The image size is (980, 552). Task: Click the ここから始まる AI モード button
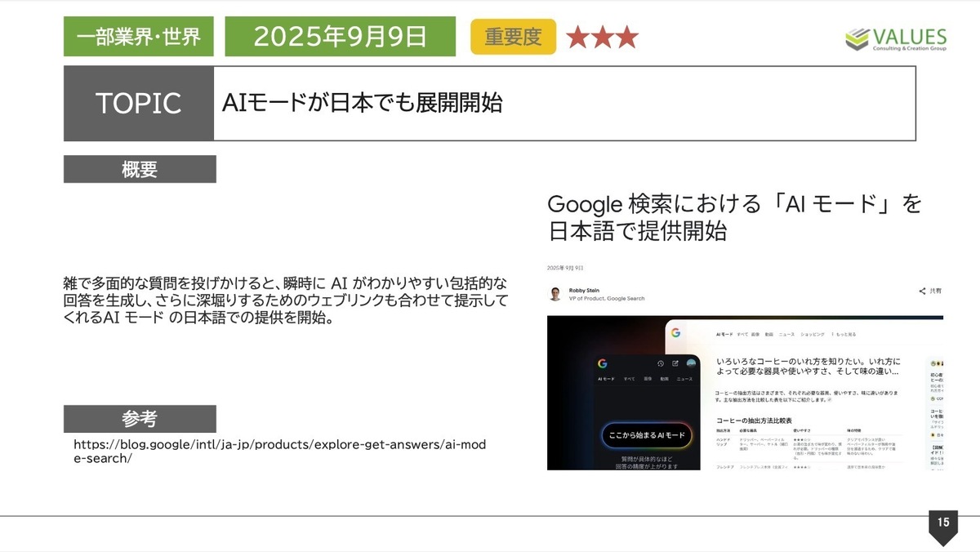point(646,436)
